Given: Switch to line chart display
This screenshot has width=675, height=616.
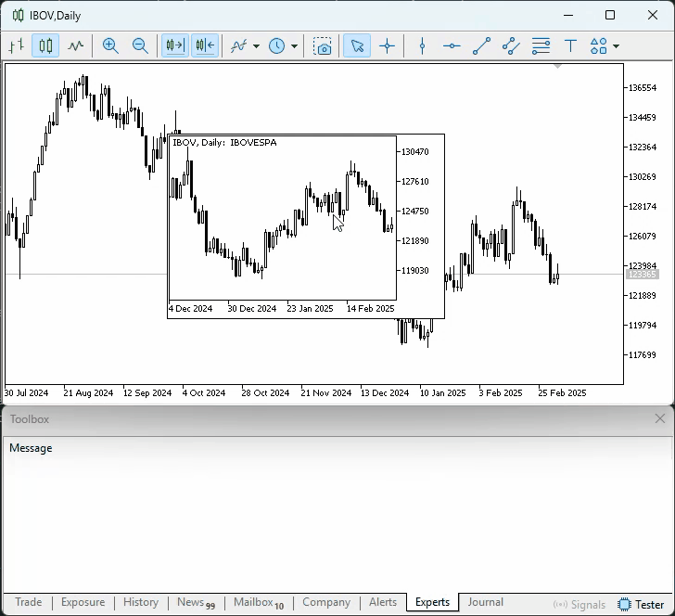Looking at the screenshot, I should (x=75, y=45).
